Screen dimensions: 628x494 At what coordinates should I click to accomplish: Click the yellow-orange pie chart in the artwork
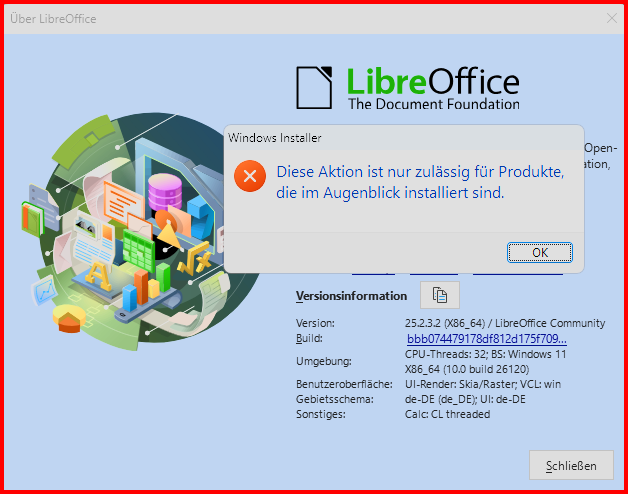click(69, 319)
